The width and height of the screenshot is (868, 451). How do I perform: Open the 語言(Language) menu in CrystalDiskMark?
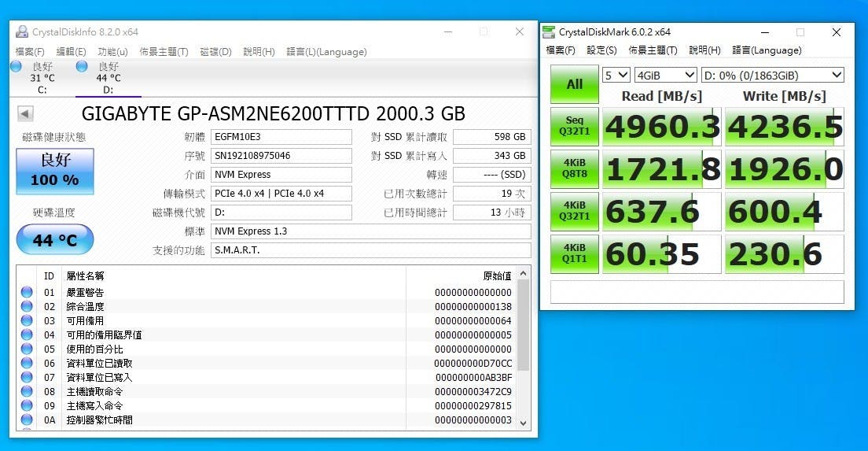point(767,50)
